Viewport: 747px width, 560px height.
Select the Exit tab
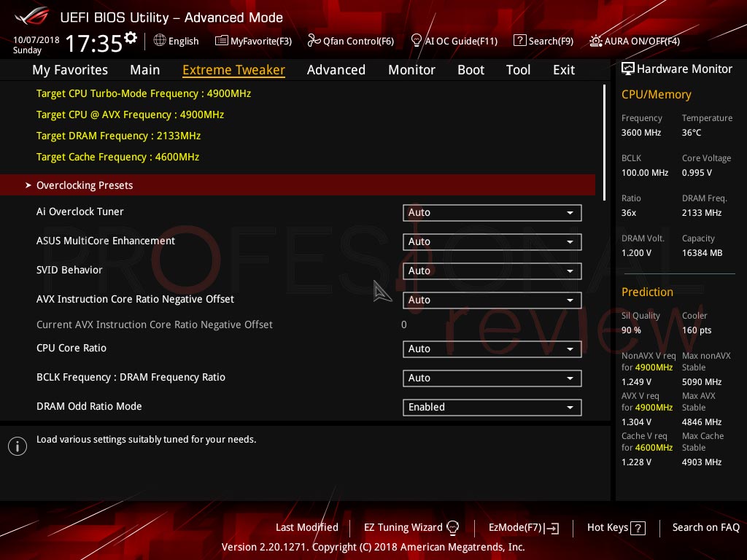point(564,70)
